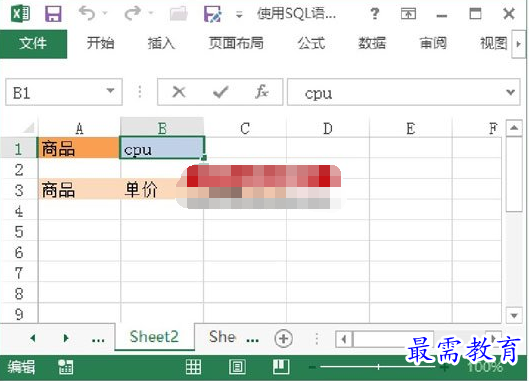Image resolution: width=529 pixels, height=381 pixels.
Task: Switch to the 审阅 ribbon tab
Action: pos(433,44)
